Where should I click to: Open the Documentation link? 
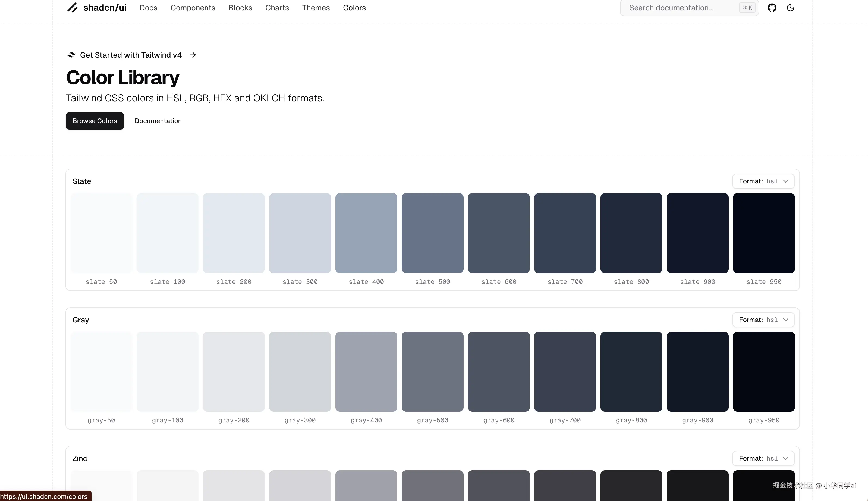pos(158,121)
